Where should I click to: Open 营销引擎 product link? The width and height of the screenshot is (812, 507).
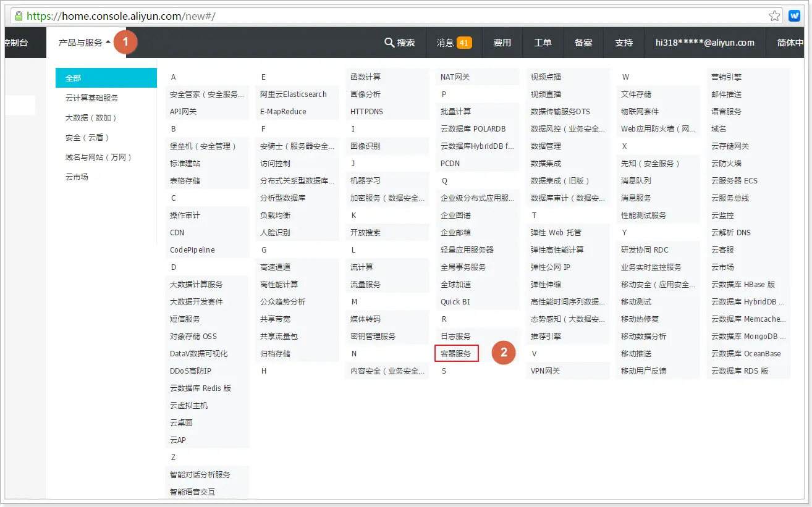click(x=726, y=77)
